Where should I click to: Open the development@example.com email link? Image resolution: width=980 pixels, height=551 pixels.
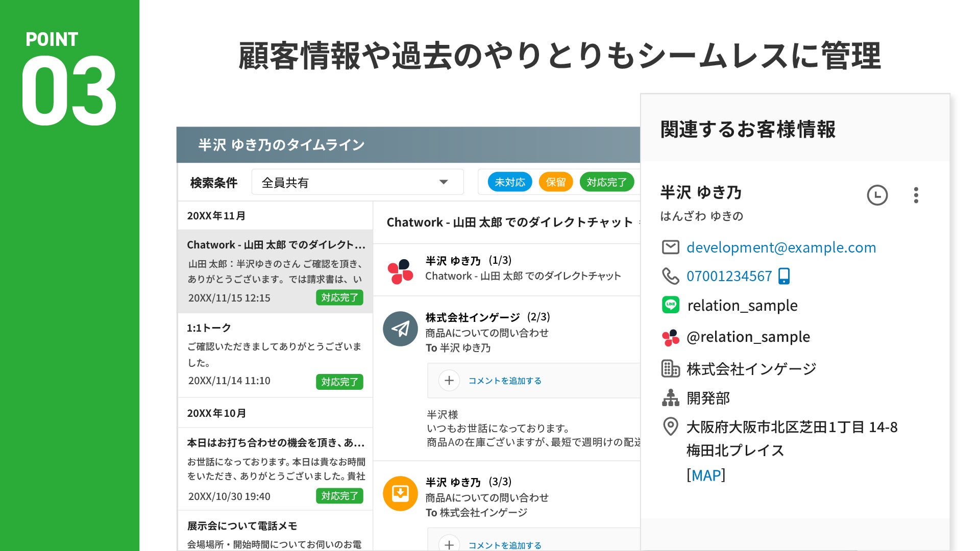pos(781,247)
